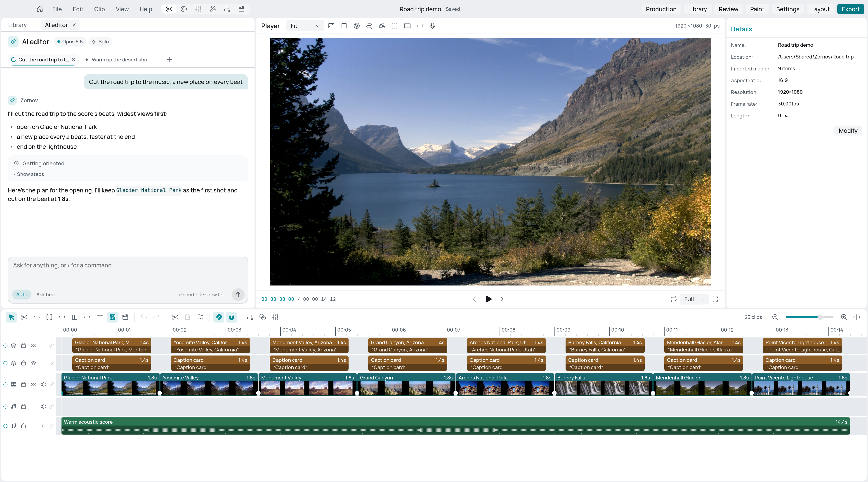Open the Paint workspace

click(757, 9)
